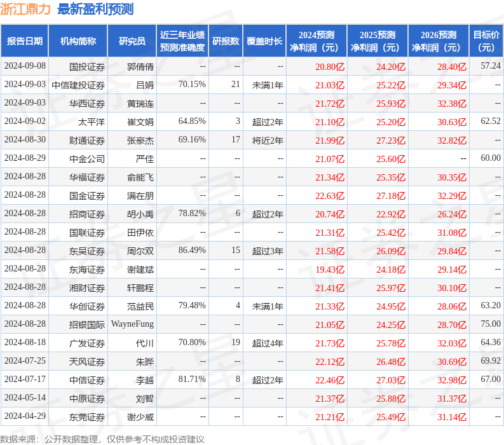The width and height of the screenshot is (504, 445).
Task: Click the 20.80亿 profit forecast
Action: 330,67
